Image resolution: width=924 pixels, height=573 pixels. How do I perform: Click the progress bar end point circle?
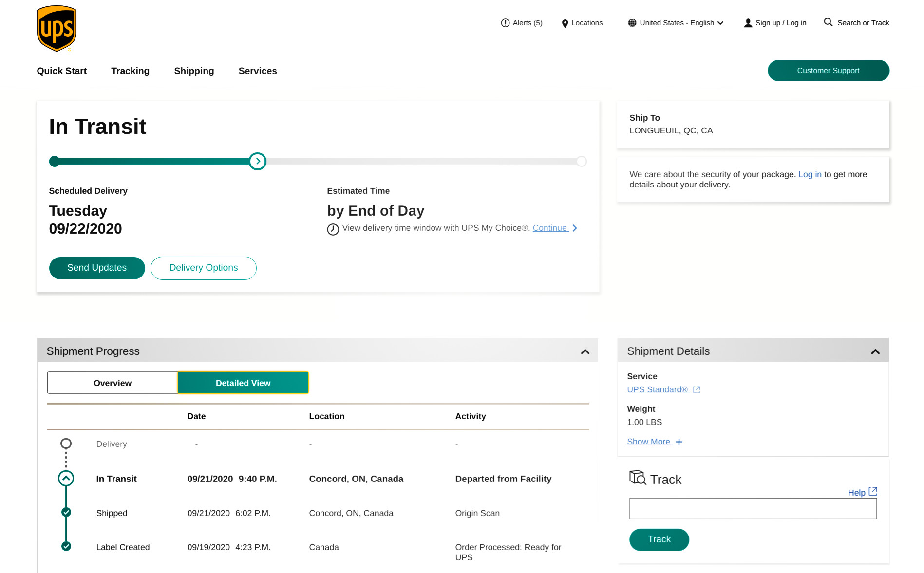[x=581, y=161]
